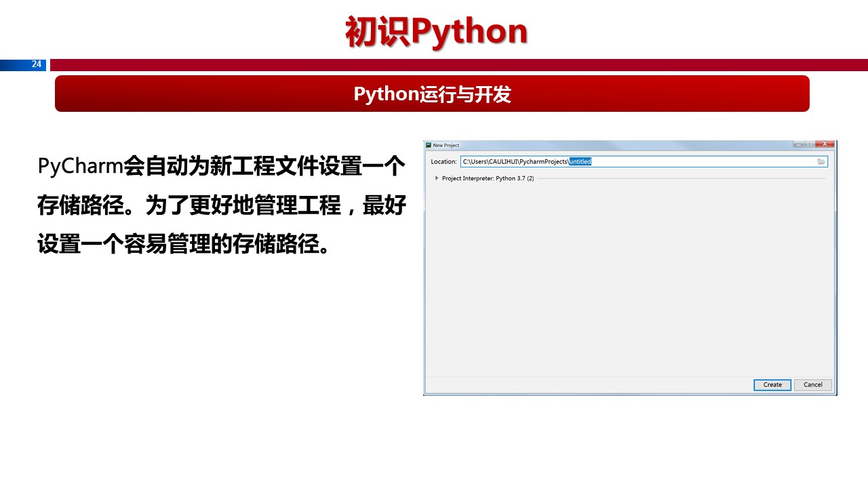This screenshot has height=488, width=868.
Task: Click the Cancel button
Action: pos(813,384)
